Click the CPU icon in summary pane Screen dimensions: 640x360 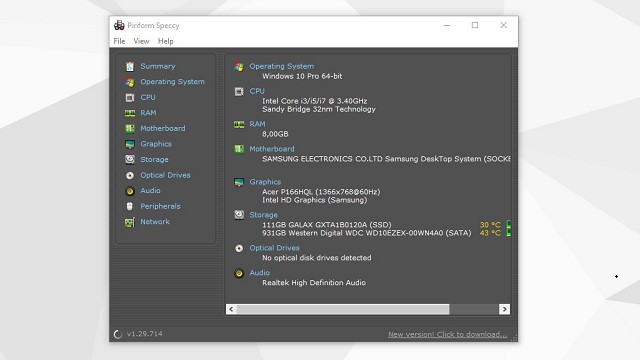point(239,91)
